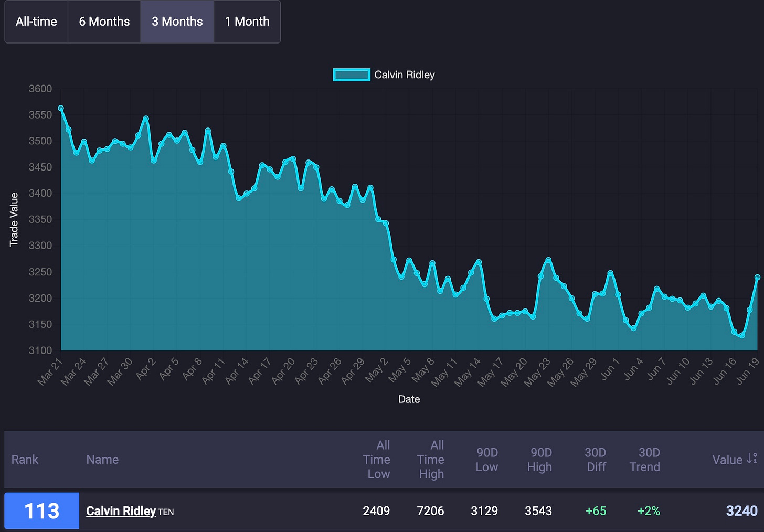Image resolution: width=764 pixels, height=532 pixels.
Task: Toggle the Calvin Ridley legend color box
Action: (x=351, y=75)
